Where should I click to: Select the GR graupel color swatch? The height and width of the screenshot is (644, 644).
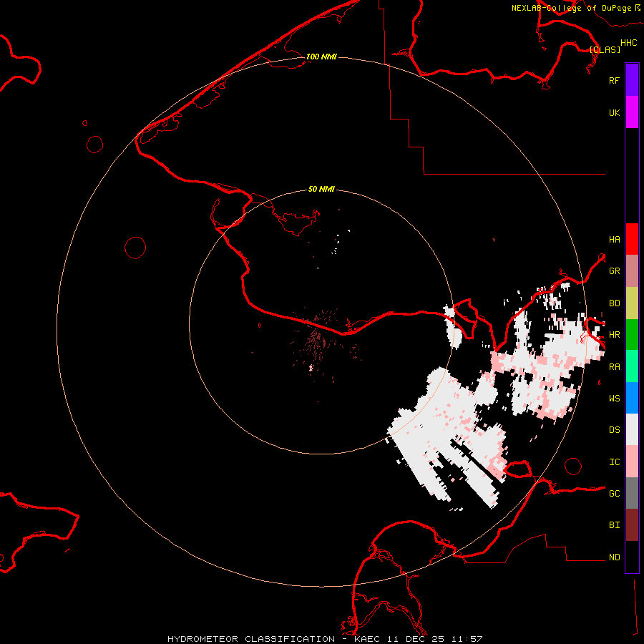(632, 270)
